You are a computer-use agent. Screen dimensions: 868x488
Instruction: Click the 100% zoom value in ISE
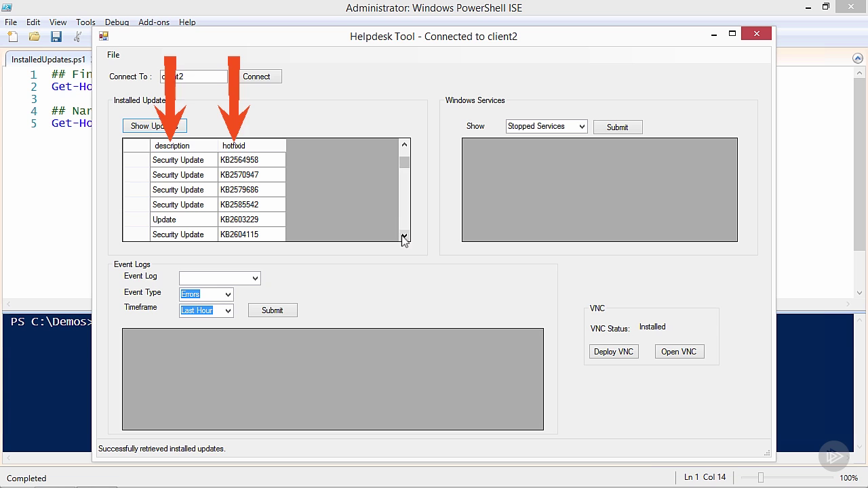click(x=848, y=478)
